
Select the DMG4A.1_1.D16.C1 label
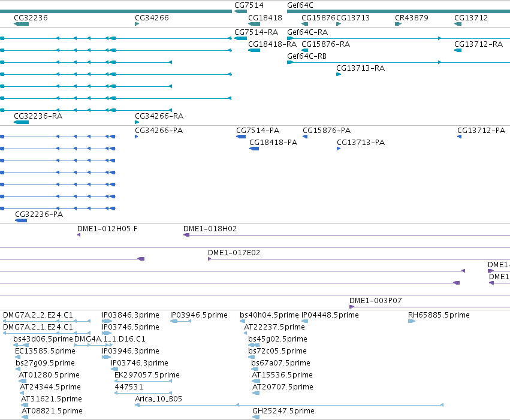110,339
